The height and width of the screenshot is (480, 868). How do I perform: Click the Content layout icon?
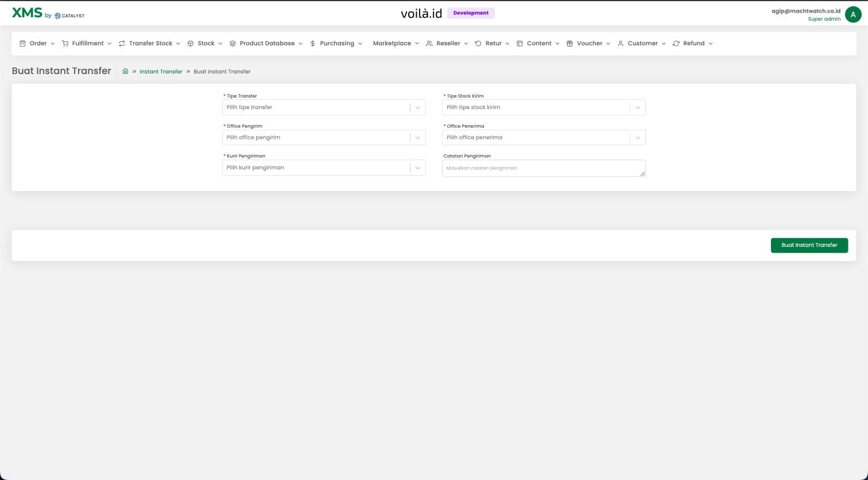[520, 44]
